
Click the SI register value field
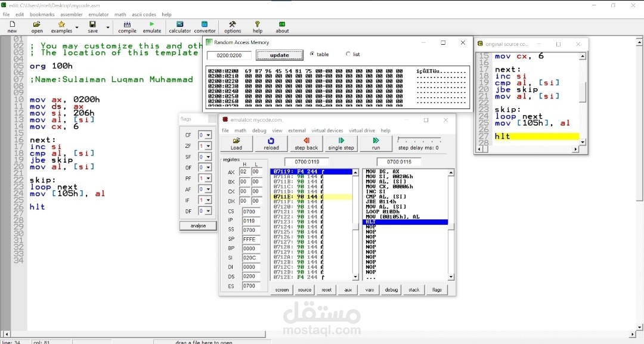click(250, 258)
